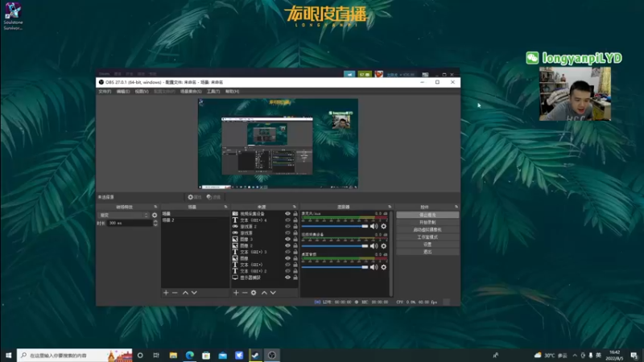Hide the 图像 3 source

pyautogui.click(x=287, y=239)
